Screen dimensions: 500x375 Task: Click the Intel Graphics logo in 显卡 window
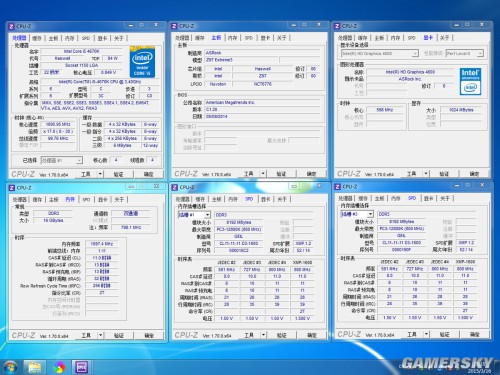point(470,81)
